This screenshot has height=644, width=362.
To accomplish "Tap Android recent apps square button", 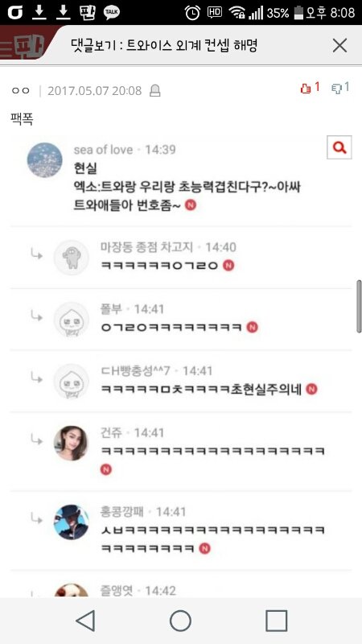I will coord(276,621).
